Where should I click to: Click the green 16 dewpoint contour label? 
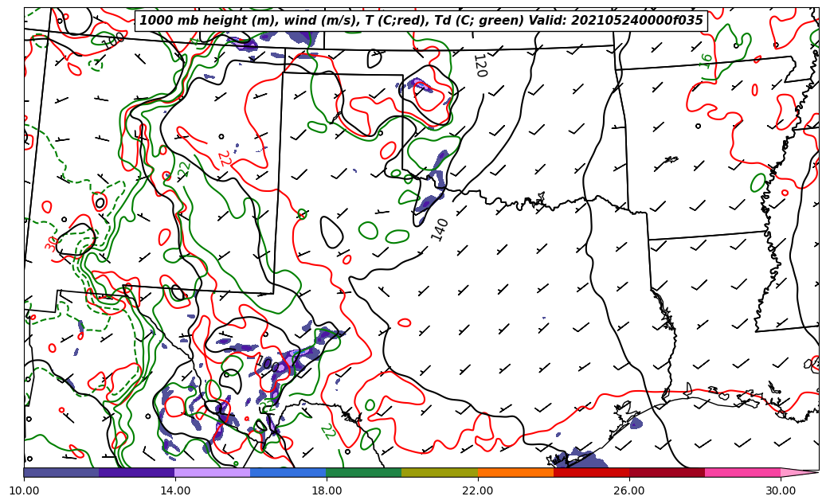click(706, 61)
